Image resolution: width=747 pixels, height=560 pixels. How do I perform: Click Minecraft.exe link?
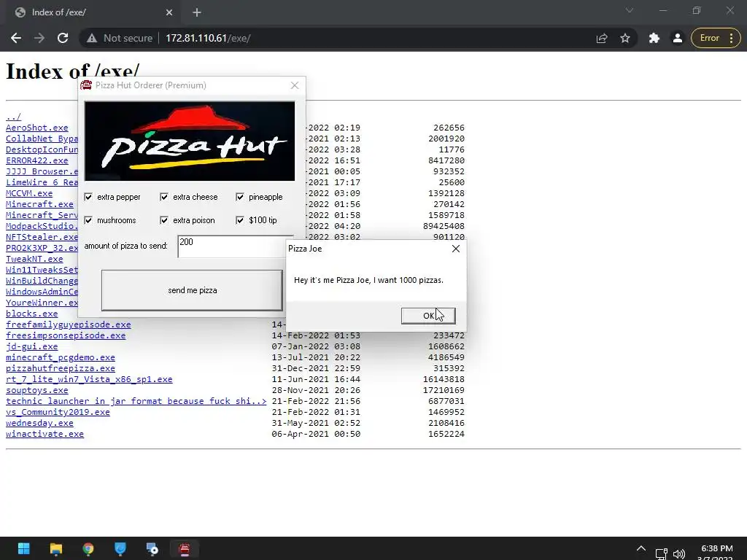pos(39,204)
